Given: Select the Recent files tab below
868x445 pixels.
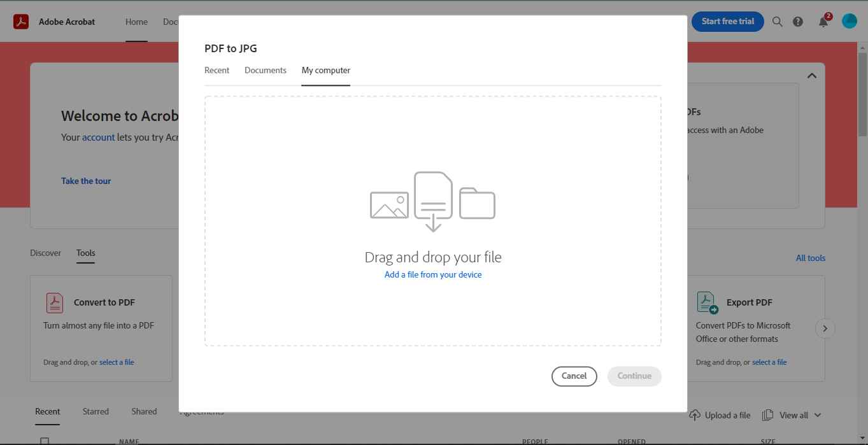Looking at the screenshot, I should pyautogui.click(x=48, y=411).
